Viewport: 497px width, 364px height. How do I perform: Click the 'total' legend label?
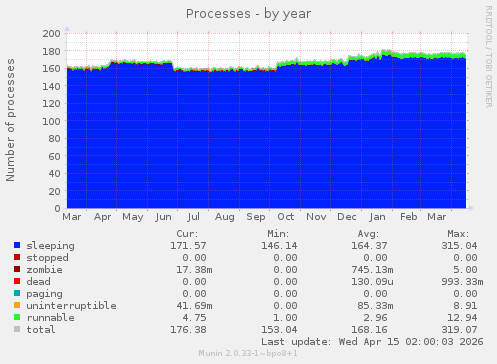[x=41, y=330]
